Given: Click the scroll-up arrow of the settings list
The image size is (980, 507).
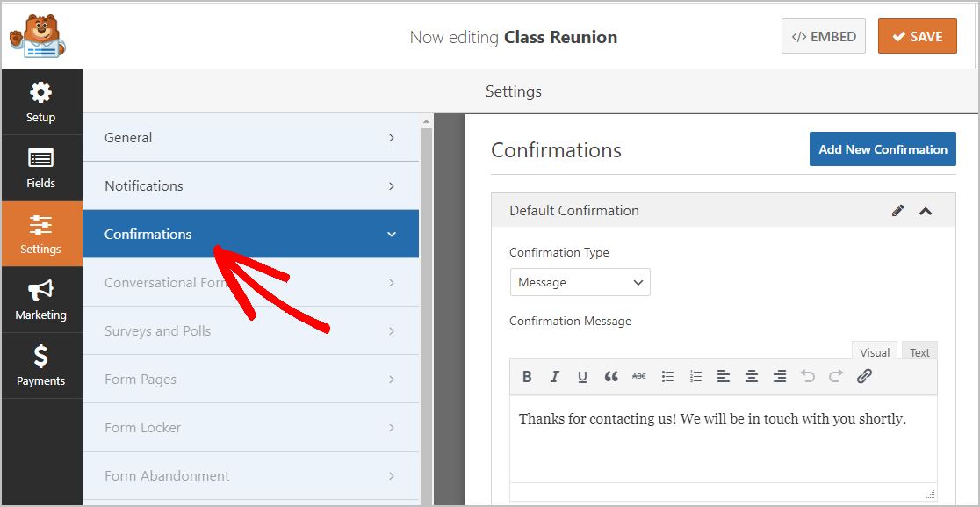Looking at the screenshot, I should 426,120.
